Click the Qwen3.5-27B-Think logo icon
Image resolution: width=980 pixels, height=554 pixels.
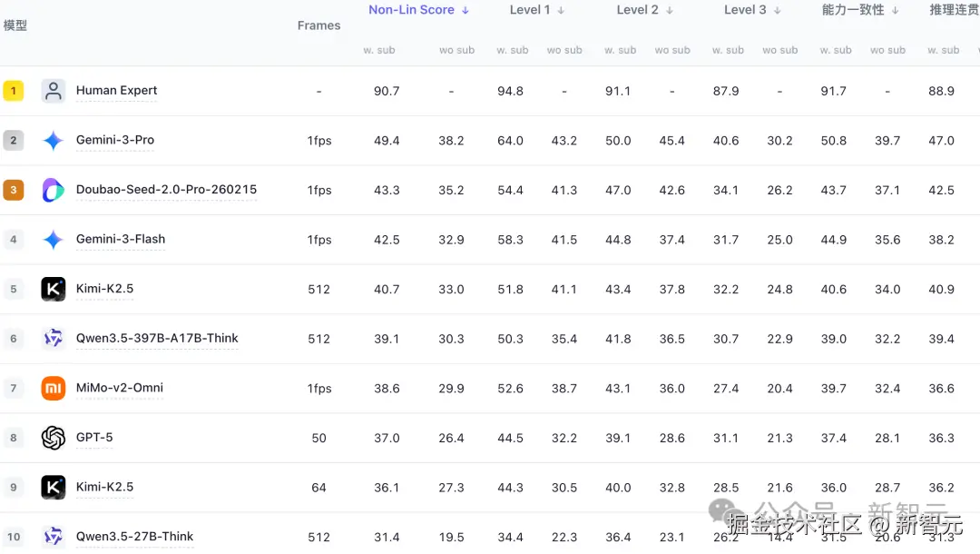(54, 537)
